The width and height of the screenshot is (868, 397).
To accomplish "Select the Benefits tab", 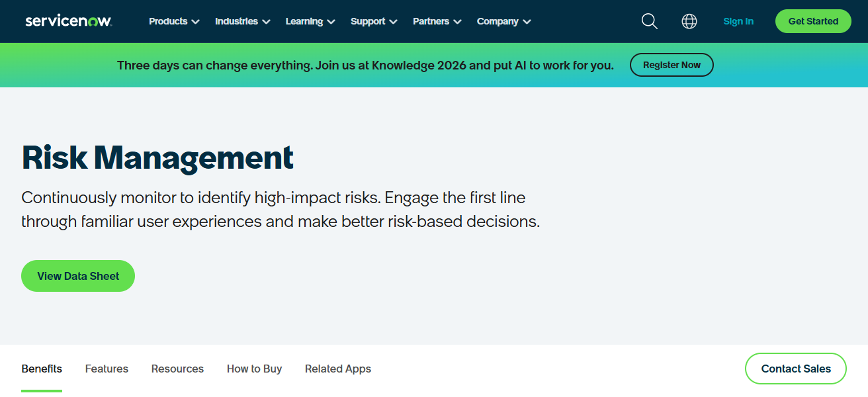I will 42,369.
